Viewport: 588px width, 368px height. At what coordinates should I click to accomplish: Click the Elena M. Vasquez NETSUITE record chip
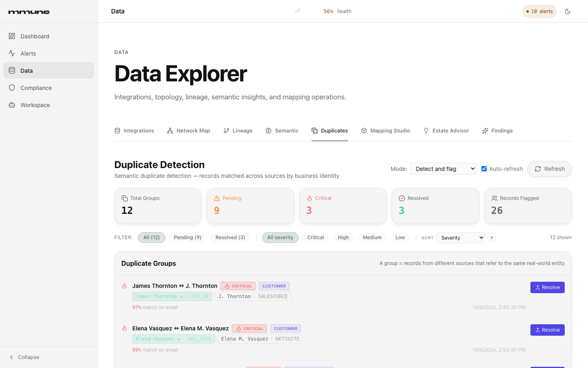pyautogui.click(x=260, y=339)
